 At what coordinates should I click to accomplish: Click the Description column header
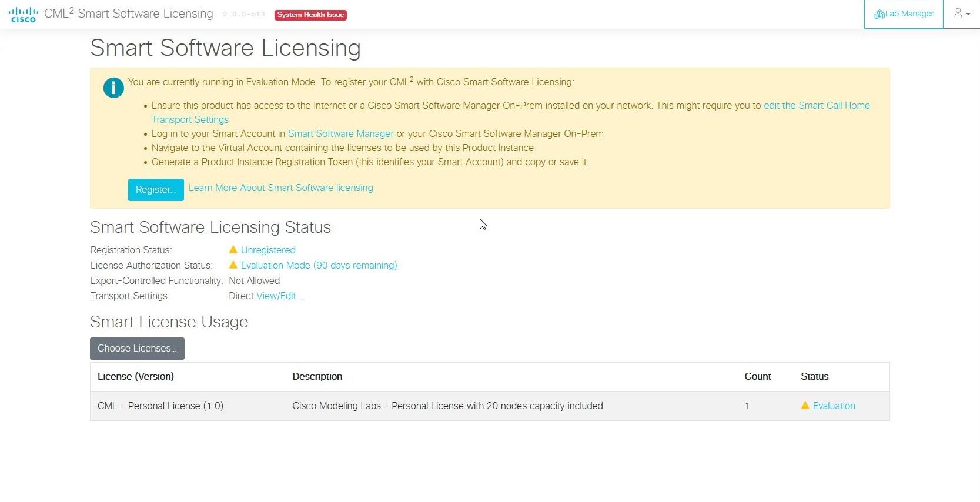point(317,377)
